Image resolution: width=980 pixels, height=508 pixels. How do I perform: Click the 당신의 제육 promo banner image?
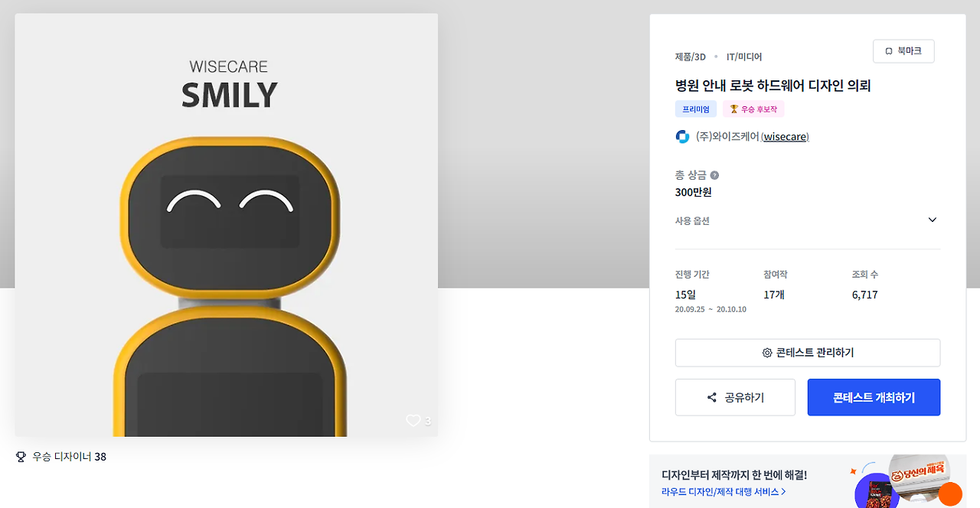tap(906, 481)
